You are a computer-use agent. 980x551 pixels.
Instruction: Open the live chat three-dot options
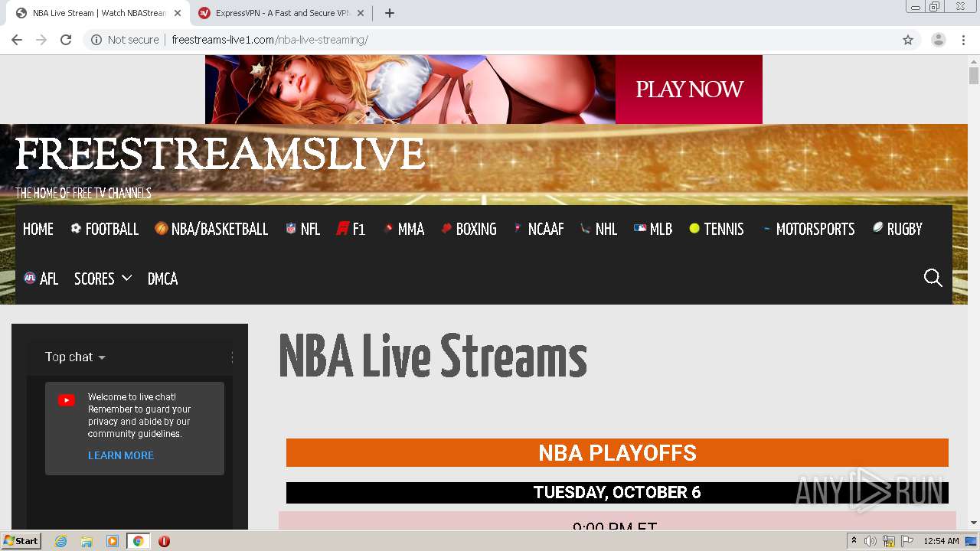pyautogui.click(x=232, y=357)
